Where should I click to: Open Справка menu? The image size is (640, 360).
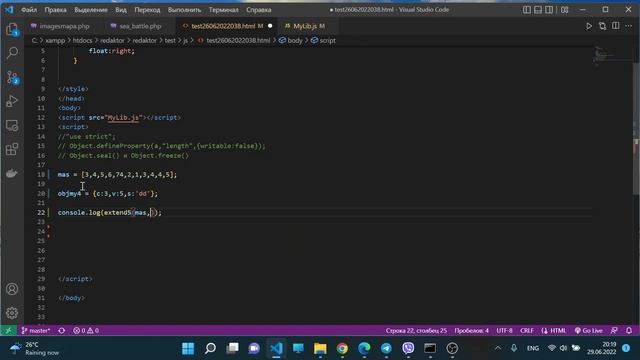point(259,9)
